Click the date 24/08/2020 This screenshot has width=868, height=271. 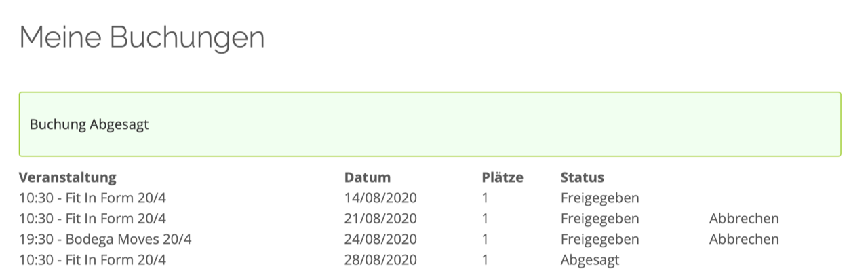click(x=380, y=239)
